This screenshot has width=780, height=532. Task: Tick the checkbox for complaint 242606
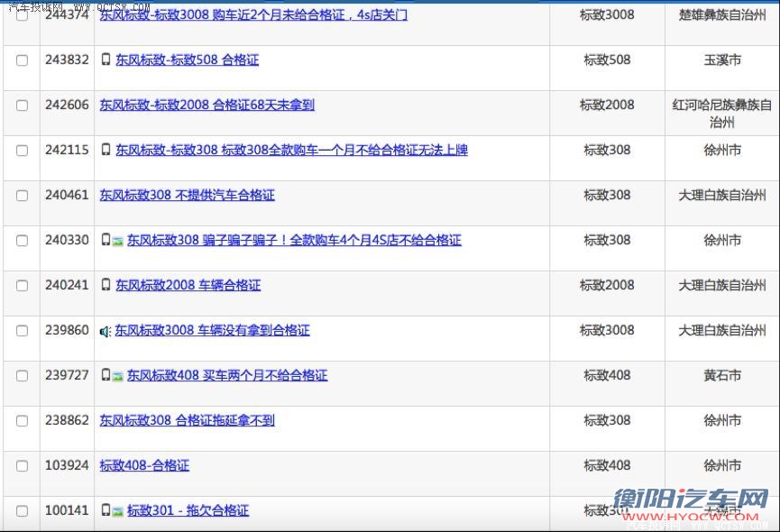[x=22, y=105]
